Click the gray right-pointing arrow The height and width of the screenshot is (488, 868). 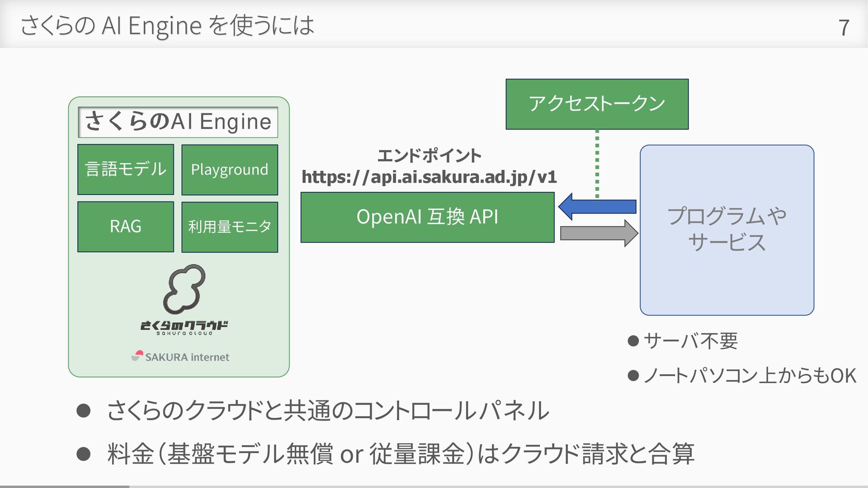[x=599, y=233]
